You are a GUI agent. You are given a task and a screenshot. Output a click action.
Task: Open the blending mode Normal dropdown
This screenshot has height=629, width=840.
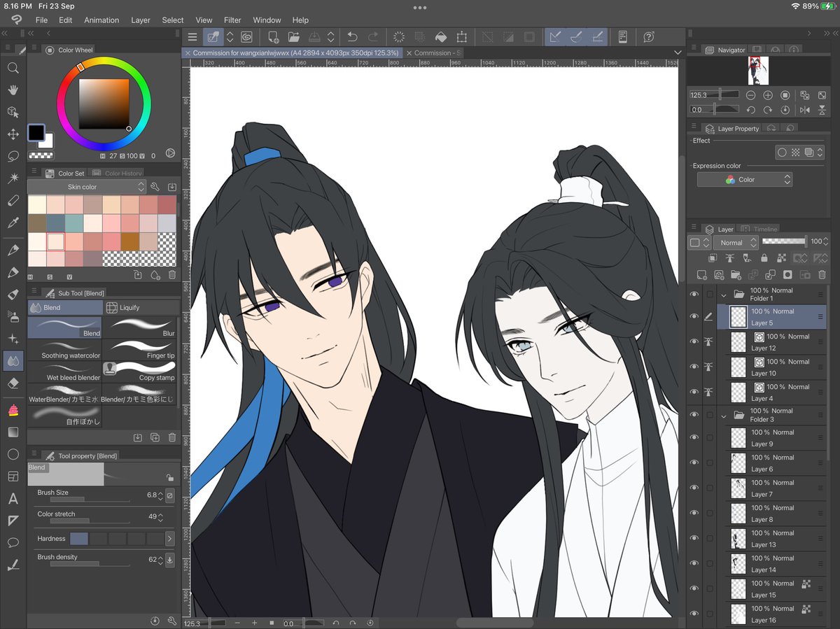click(x=736, y=242)
